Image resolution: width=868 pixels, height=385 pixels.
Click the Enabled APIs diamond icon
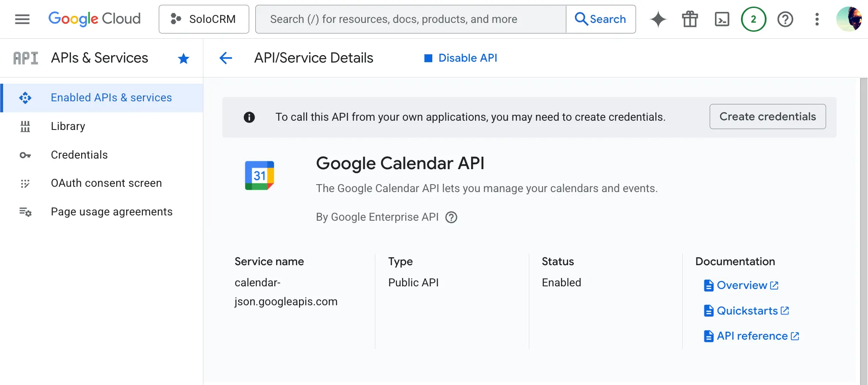click(x=25, y=98)
